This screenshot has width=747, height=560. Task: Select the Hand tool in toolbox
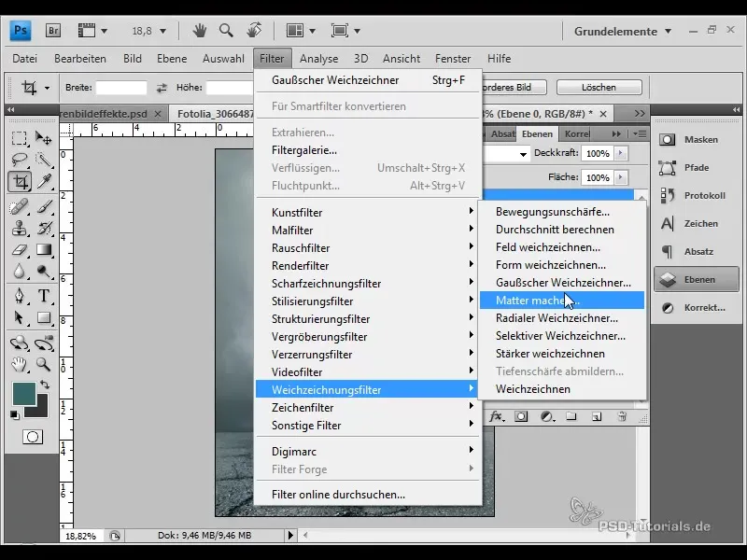[19, 364]
